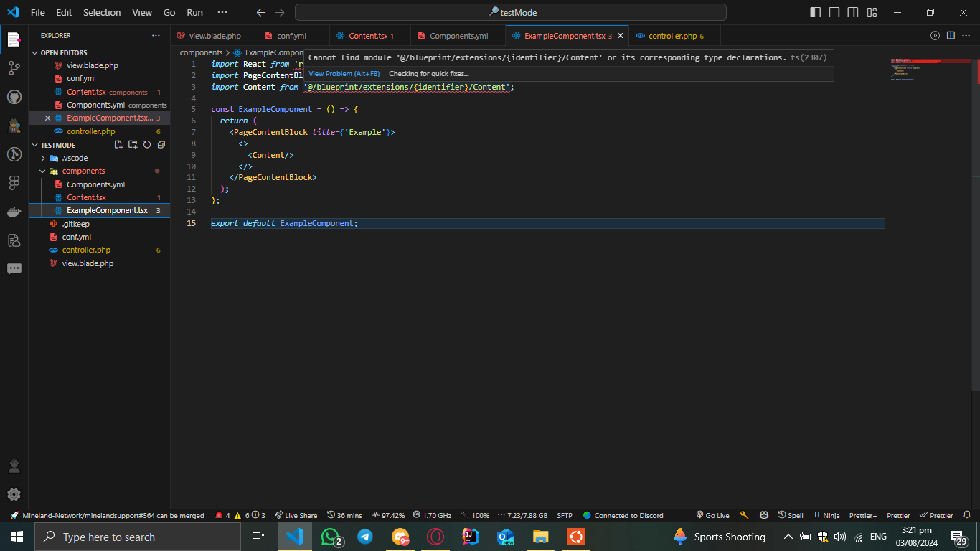Click the Customize Layout icon
This screenshot has height=551, width=980.
point(872,12)
